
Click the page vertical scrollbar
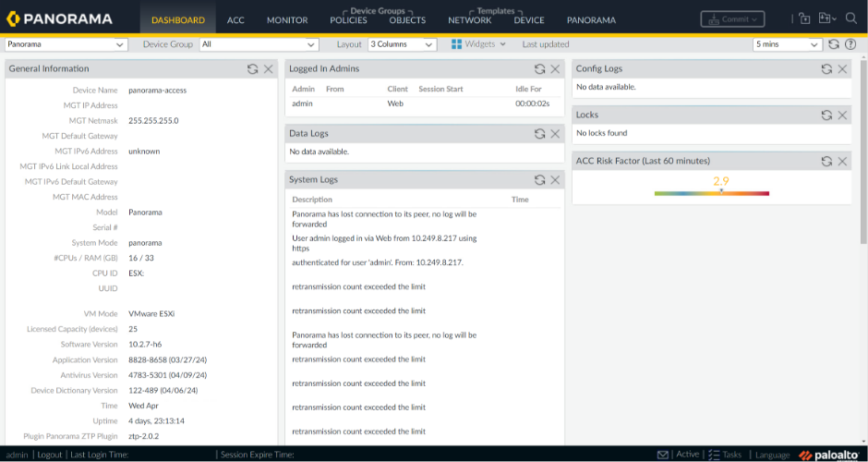coord(863,150)
